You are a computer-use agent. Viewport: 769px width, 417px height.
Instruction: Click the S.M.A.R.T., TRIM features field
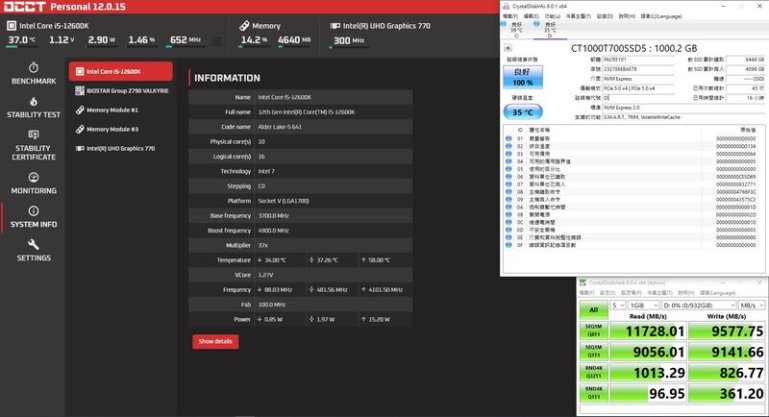tap(683, 117)
